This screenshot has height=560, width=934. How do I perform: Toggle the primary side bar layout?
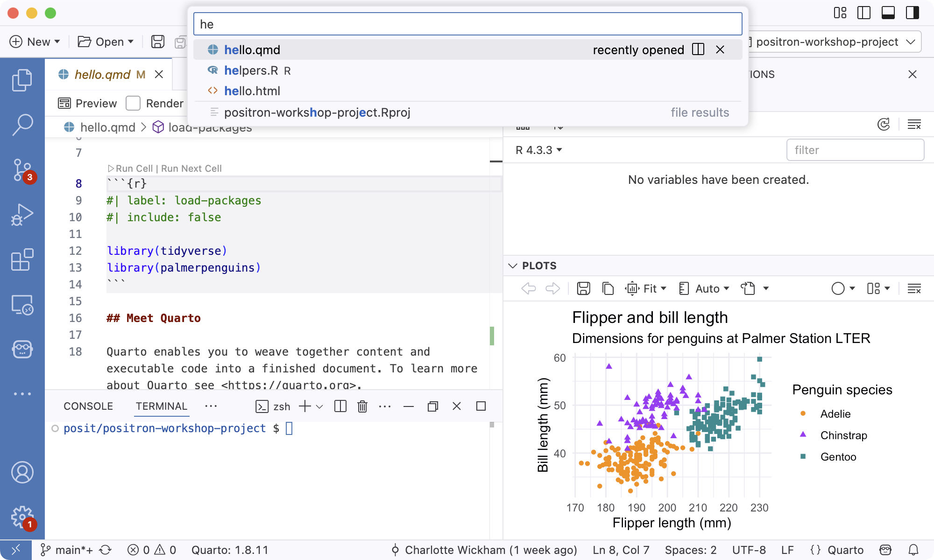(x=864, y=13)
